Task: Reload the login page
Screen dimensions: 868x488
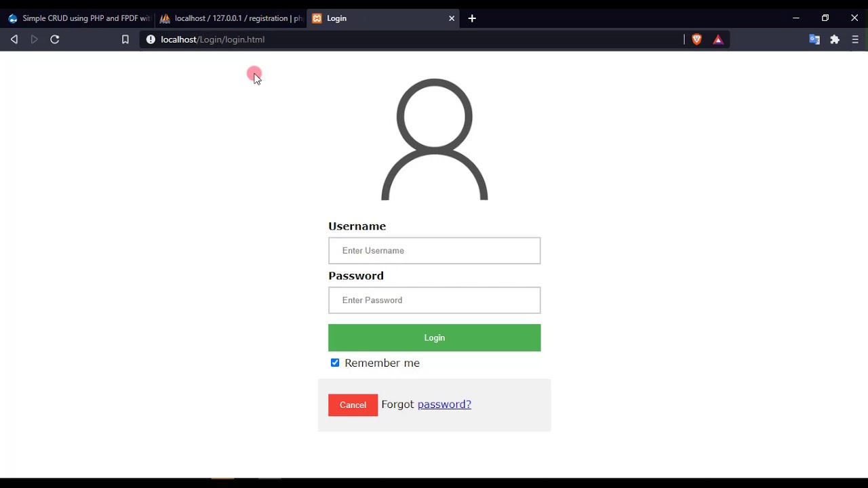Action: [x=55, y=39]
